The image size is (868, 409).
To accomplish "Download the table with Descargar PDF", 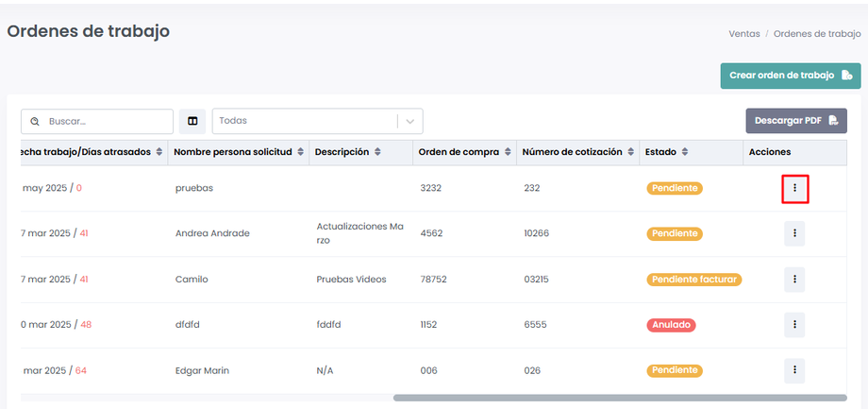I will (x=795, y=121).
